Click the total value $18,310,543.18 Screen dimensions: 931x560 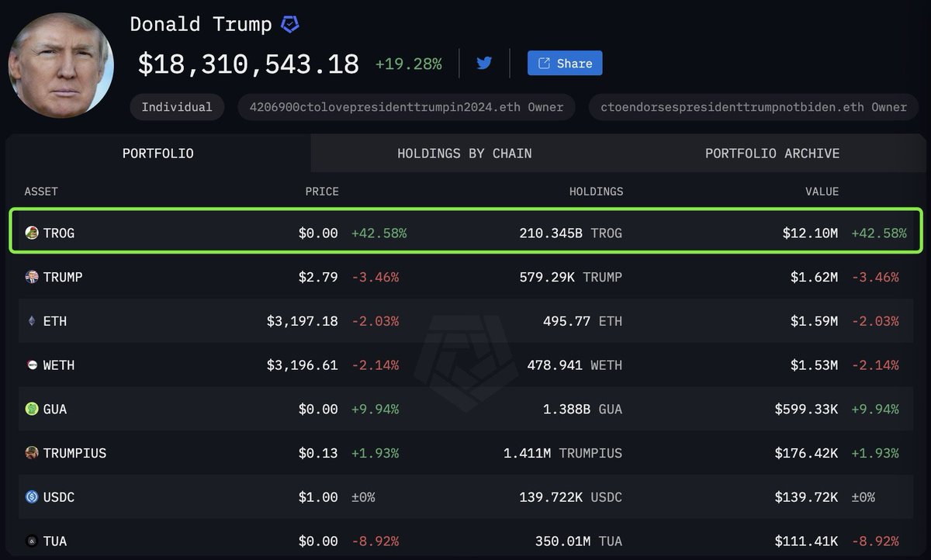point(248,64)
